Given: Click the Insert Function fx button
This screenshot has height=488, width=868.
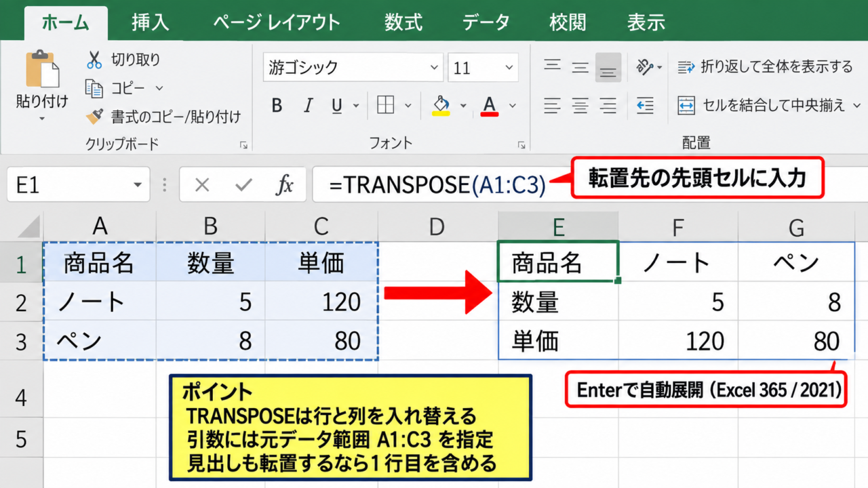Looking at the screenshot, I should [x=285, y=185].
